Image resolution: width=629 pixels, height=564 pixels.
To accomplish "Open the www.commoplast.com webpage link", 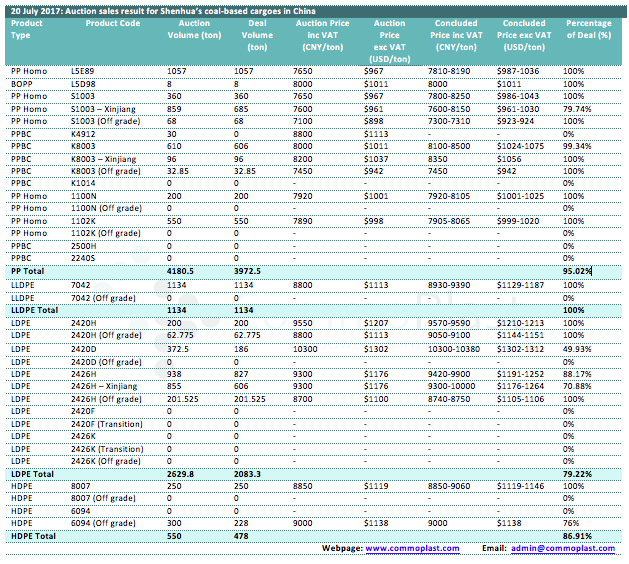I will pos(412,548).
